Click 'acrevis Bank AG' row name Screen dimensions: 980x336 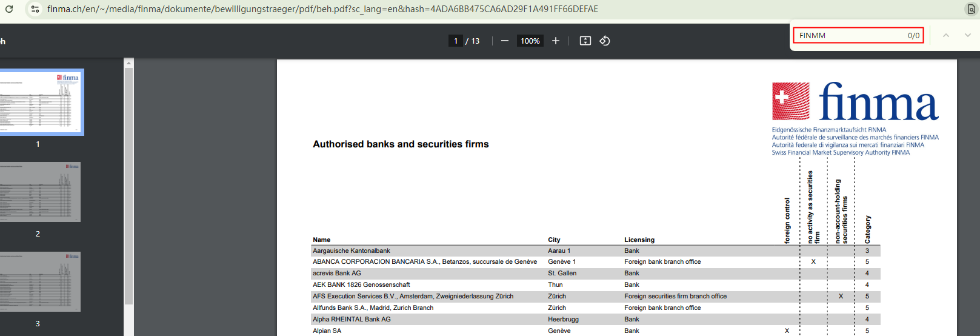pyautogui.click(x=337, y=274)
